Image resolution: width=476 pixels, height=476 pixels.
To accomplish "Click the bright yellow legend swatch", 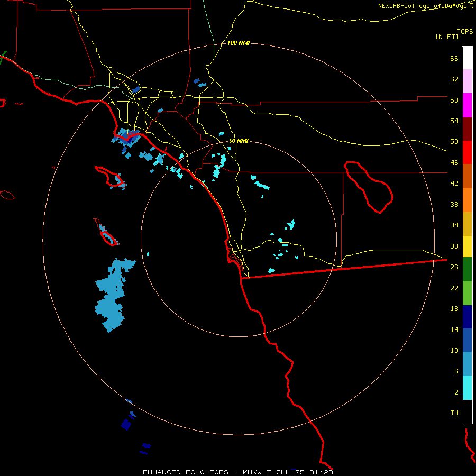I will pos(467,246).
